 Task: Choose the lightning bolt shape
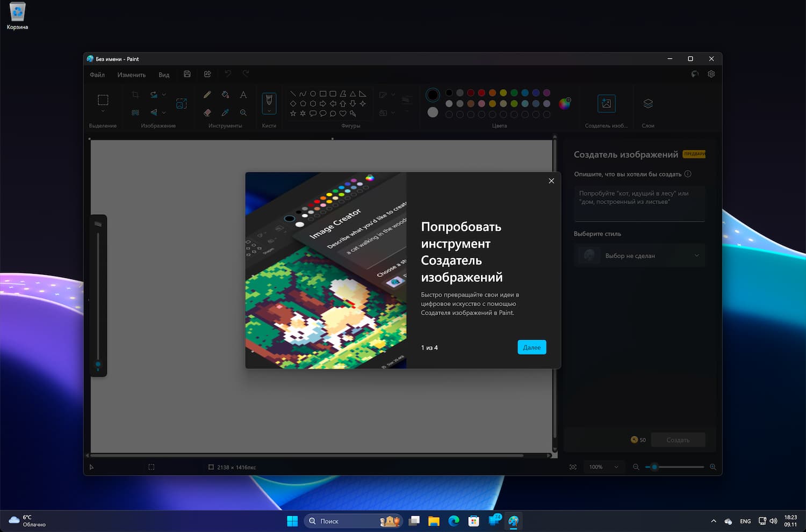click(353, 113)
